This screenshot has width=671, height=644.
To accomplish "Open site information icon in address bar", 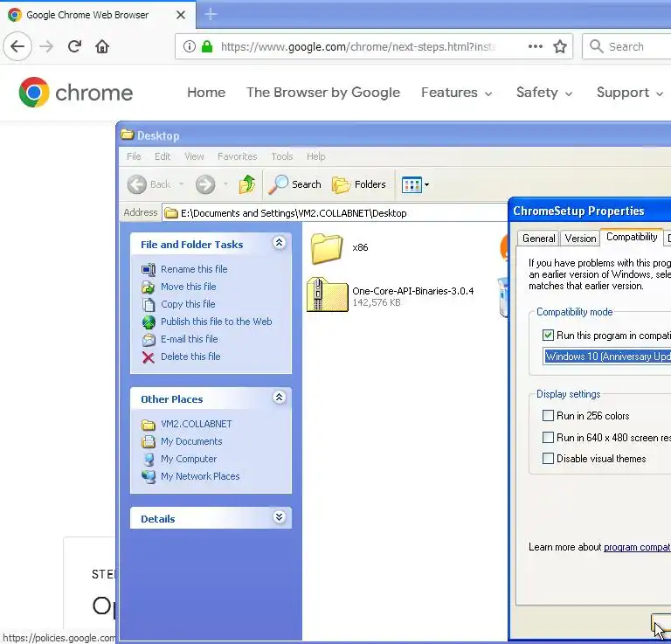I will pyautogui.click(x=189, y=46).
